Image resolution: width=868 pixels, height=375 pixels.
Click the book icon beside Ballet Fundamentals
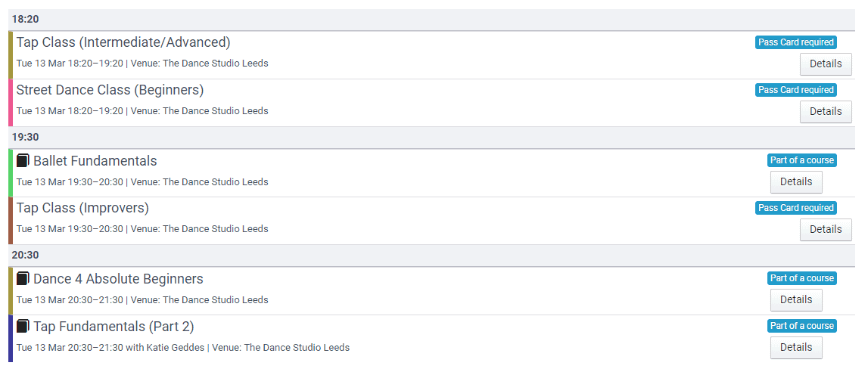click(23, 161)
